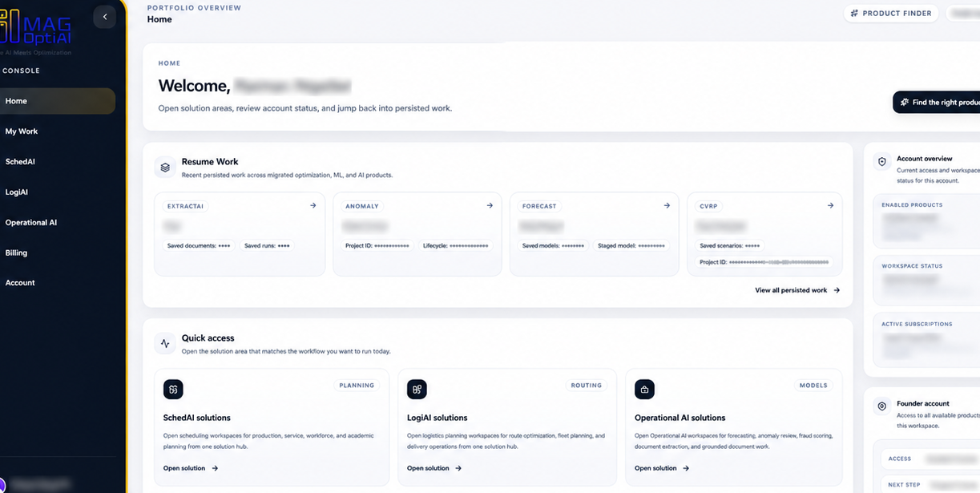Go to Home in the sidebar
980x493 pixels.
(58, 101)
